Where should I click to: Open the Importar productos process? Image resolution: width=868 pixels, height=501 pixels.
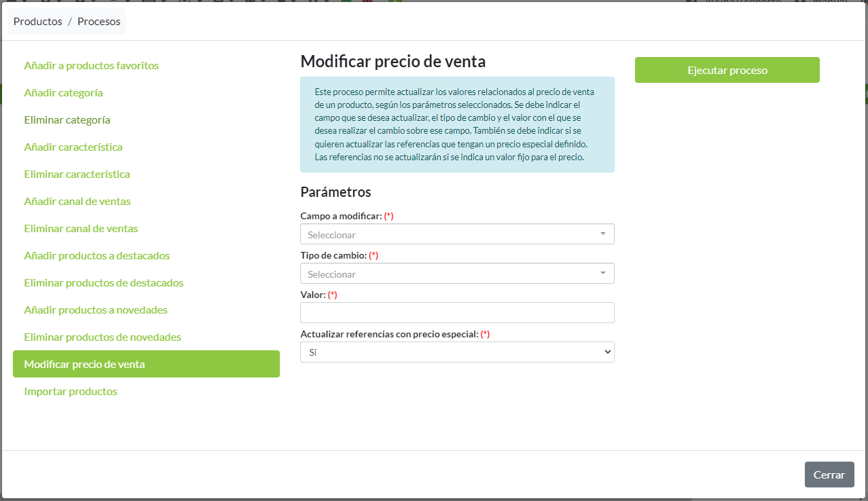tap(71, 391)
